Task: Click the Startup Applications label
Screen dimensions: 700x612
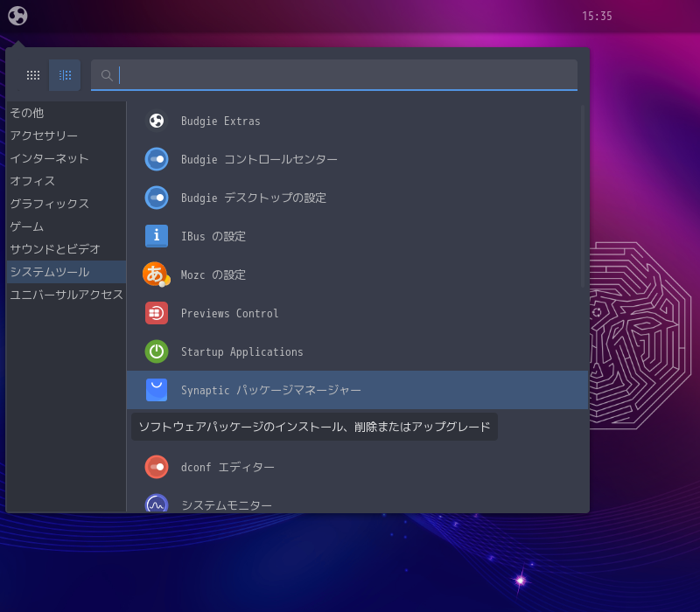Action: [242, 352]
